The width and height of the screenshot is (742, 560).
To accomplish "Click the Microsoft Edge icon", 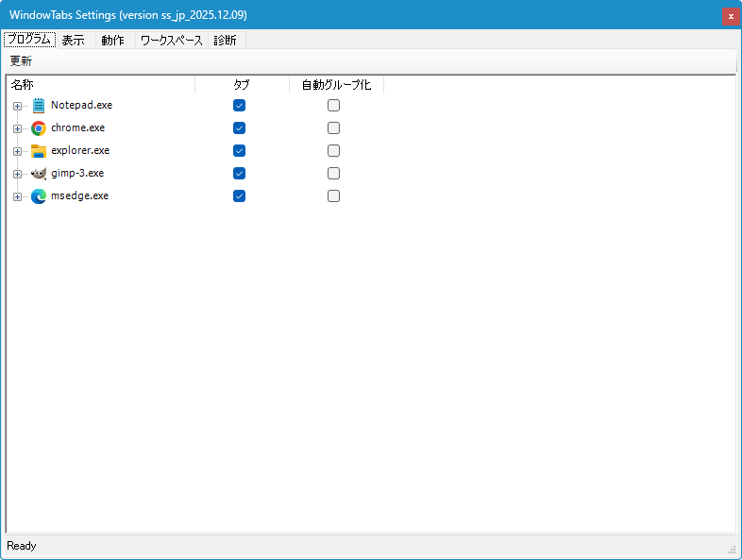I will tap(39, 196).
